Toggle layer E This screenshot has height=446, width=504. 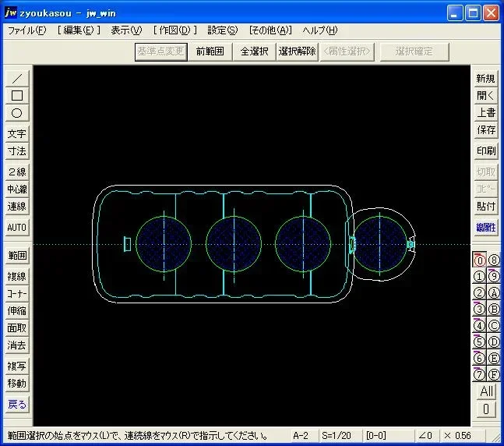(494, 358)
